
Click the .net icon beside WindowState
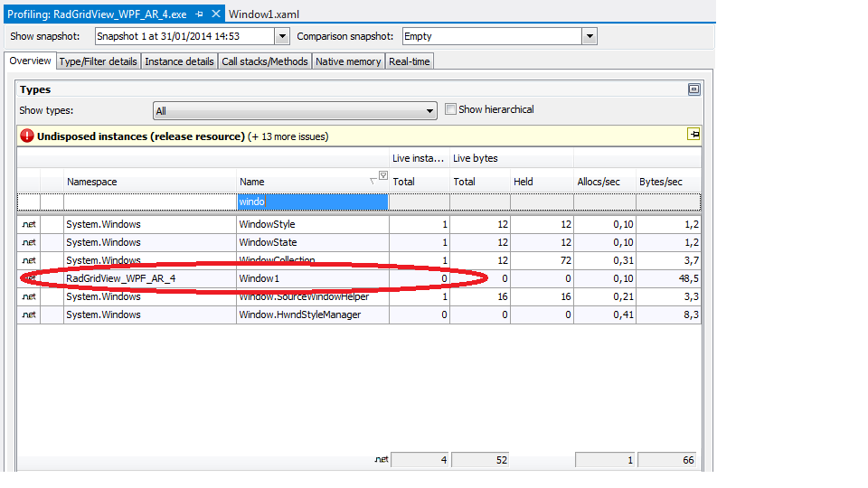29,242
